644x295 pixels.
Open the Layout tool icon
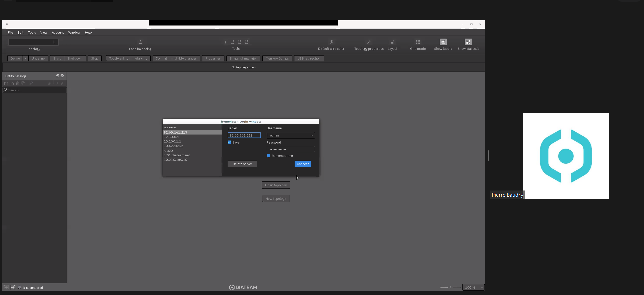tap(392, 42)
